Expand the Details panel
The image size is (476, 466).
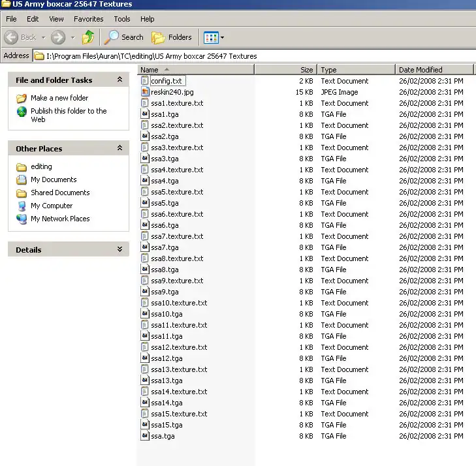pyautogui.click(x=119, y=249)
